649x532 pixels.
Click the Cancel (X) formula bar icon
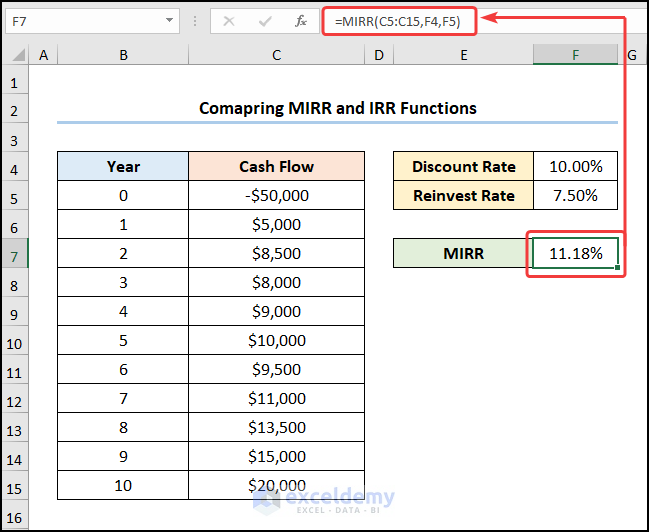pyautogui.click(x=229, y=20)
